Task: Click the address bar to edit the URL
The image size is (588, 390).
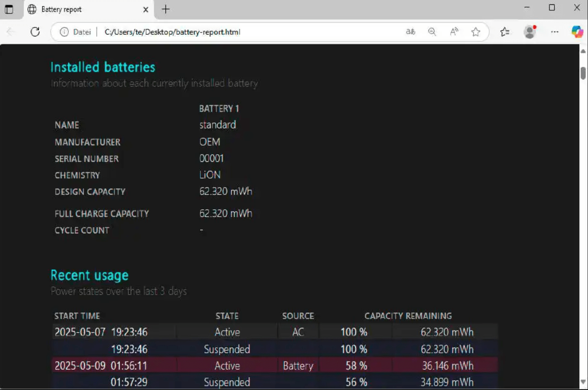Action: pyautogui.click(x=237, y=32)
